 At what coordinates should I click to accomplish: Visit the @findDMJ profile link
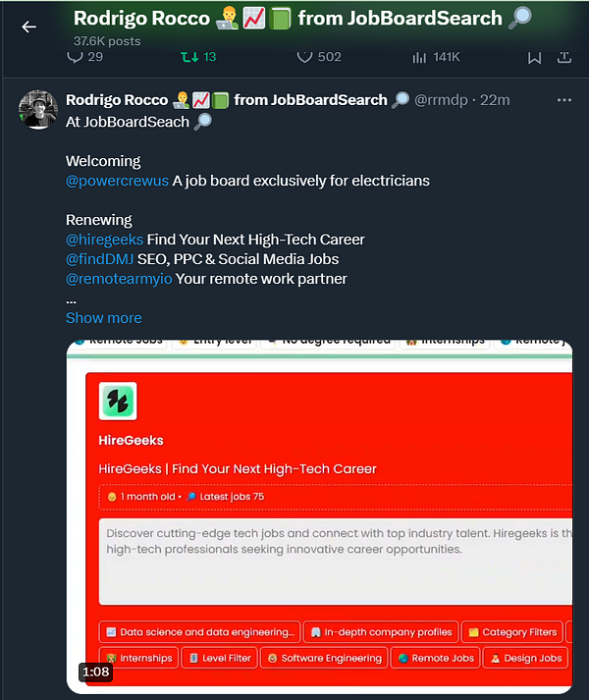pos(99,259)
